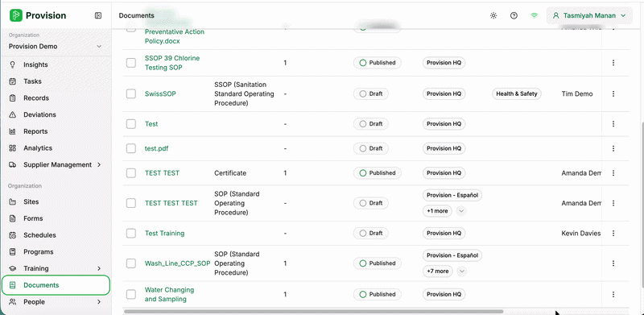The width and height of the screenshot is (644, 315).
Task: Go to Analytics in sidebar
Action: pos(38,148)
